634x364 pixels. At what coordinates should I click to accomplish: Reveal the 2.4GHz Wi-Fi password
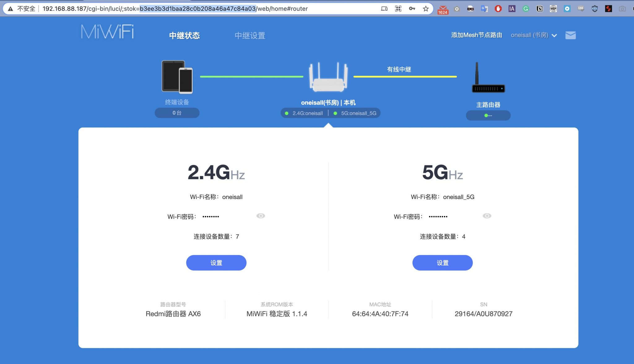(260, 216)
